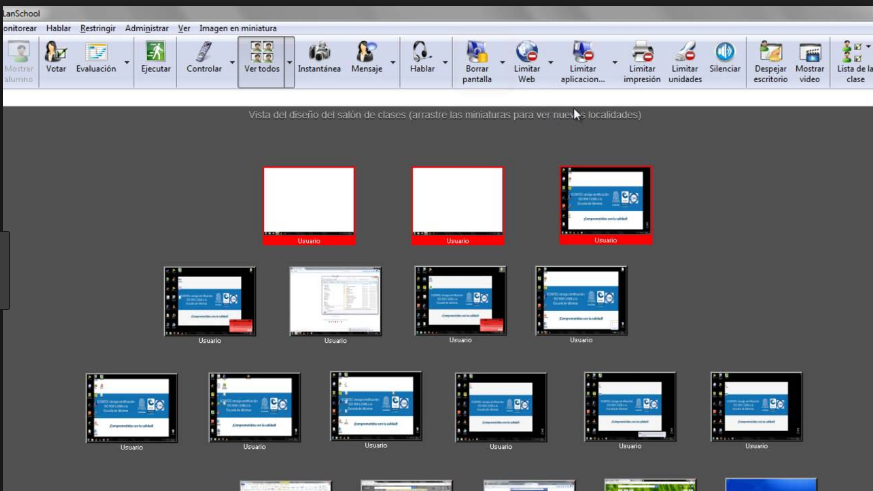The image size is (873, 491).
Task: Open the Evaluación tool
Action: [x=96, y=60]
